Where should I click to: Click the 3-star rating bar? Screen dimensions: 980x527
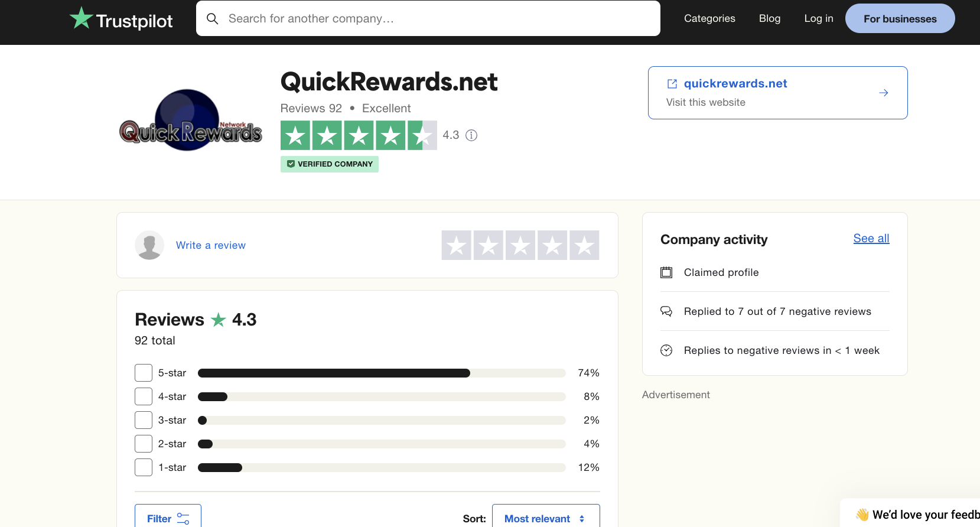point(382,420)
